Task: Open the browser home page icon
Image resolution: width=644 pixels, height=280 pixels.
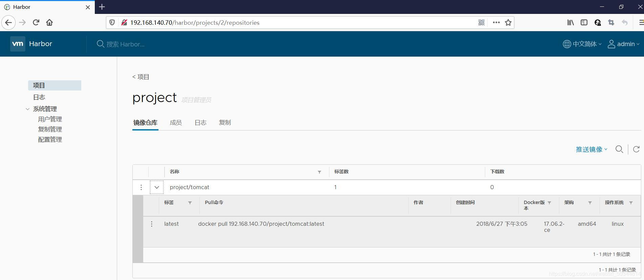Action: tap(49, 23)
